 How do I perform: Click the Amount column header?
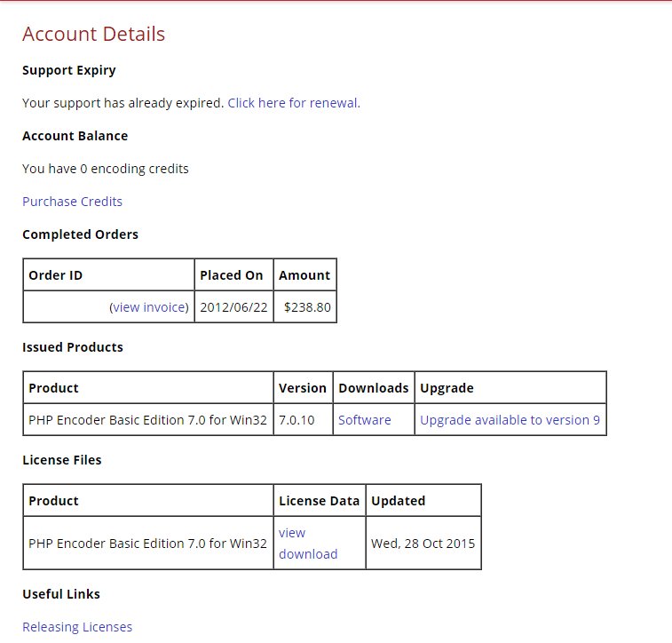click(x=304, y=275)
